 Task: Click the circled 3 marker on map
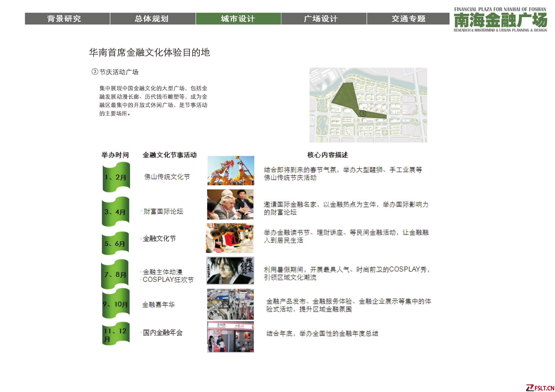coord(363,113)
